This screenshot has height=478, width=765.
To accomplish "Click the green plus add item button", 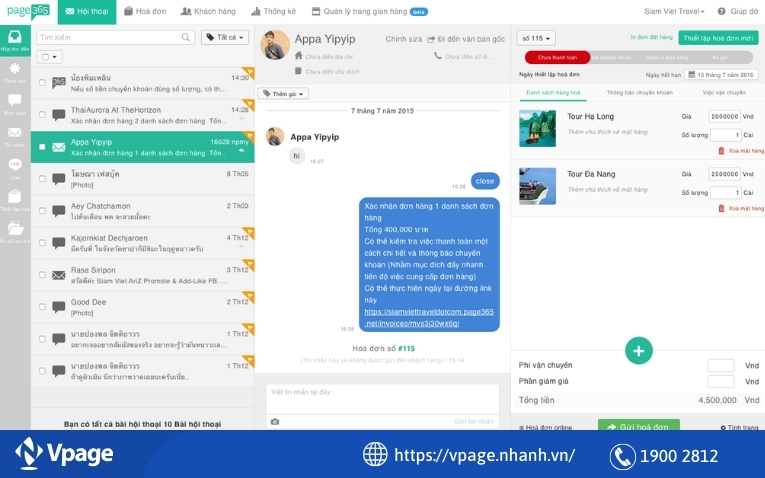I will click(639, 351).
